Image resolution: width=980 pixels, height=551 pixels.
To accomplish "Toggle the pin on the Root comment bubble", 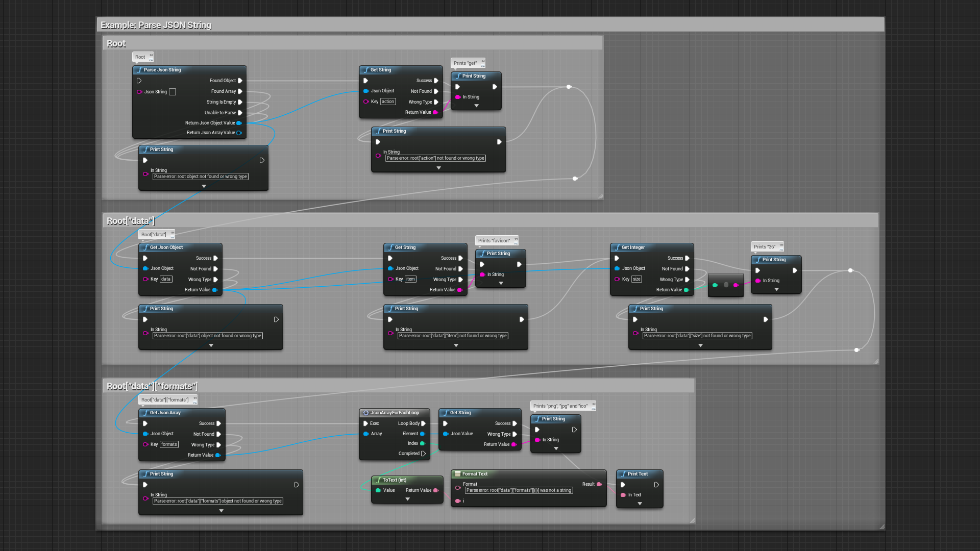I will pos(151,55).
